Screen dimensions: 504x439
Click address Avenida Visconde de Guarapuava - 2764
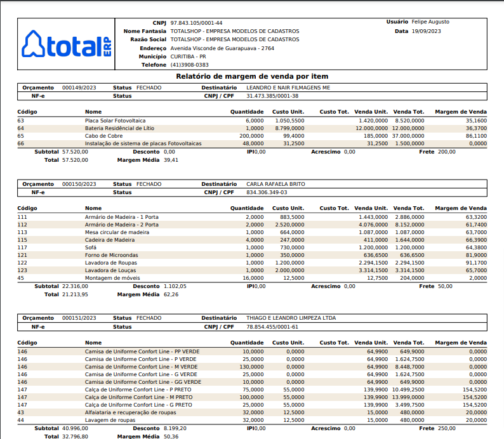[222, 48]
